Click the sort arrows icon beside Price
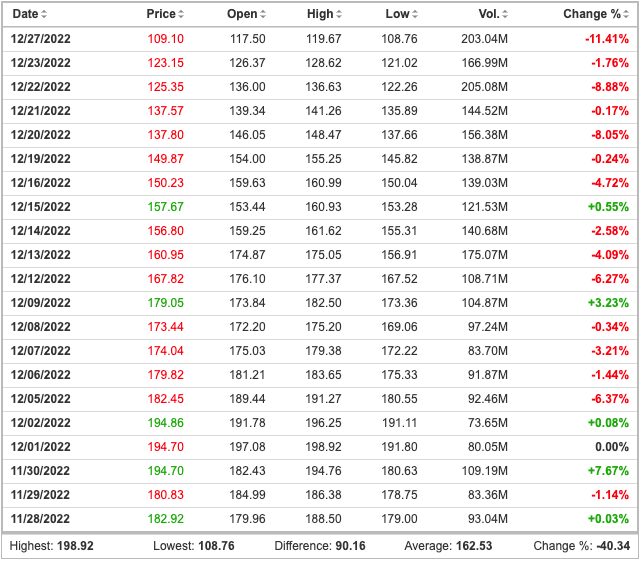Viewport: 640px width, 561px height. [181, 14]
